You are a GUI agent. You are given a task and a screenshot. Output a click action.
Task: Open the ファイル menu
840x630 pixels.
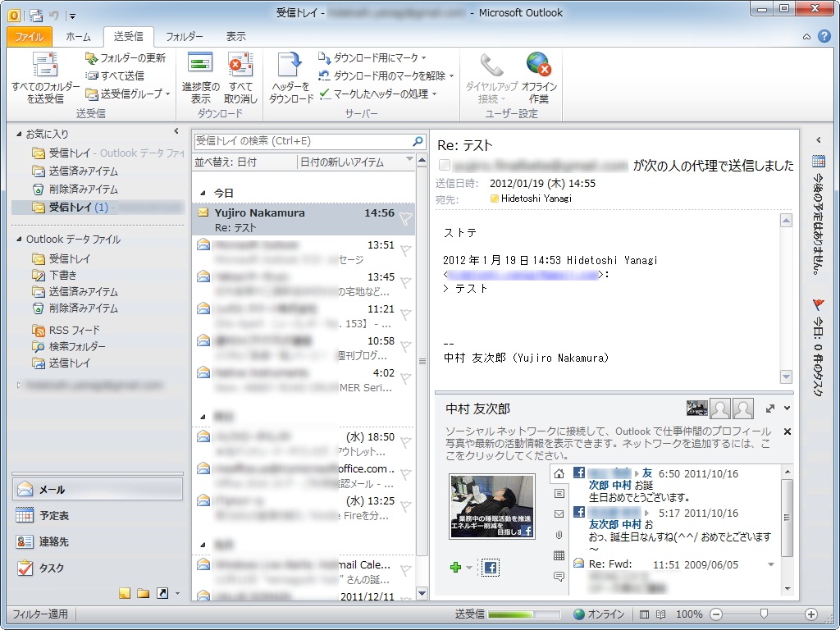30,36
